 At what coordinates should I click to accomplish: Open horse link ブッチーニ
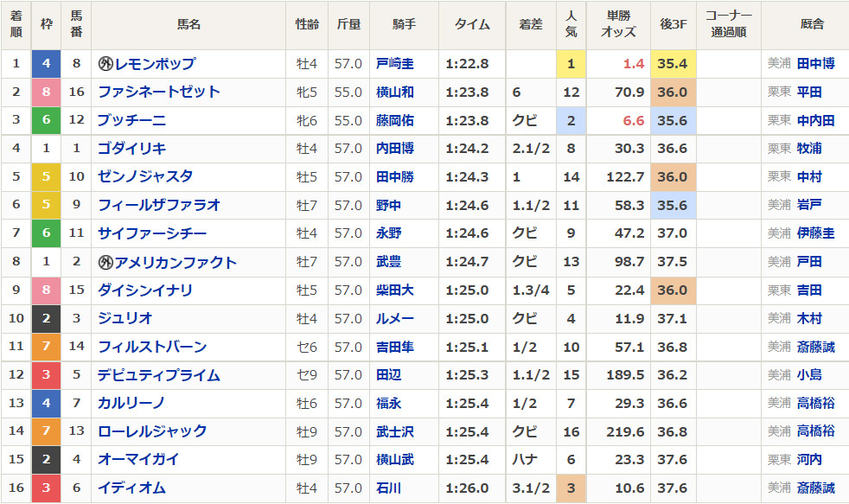pos(132,121)
